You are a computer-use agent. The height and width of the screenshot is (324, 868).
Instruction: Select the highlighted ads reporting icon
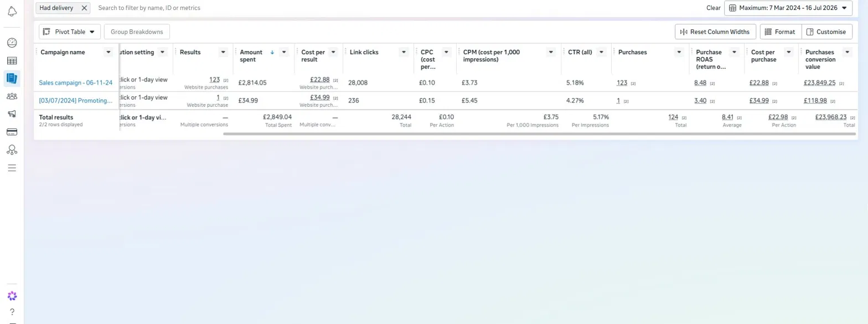pyautogui.click(x=12, y=78)
